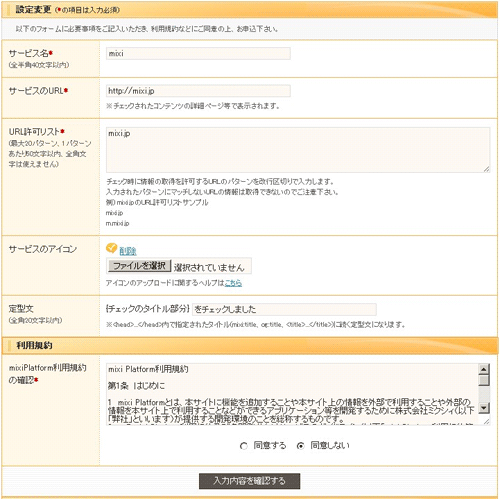Click the サービス名 field label
This screenshot has height=499, width=500.
[30, 53]
